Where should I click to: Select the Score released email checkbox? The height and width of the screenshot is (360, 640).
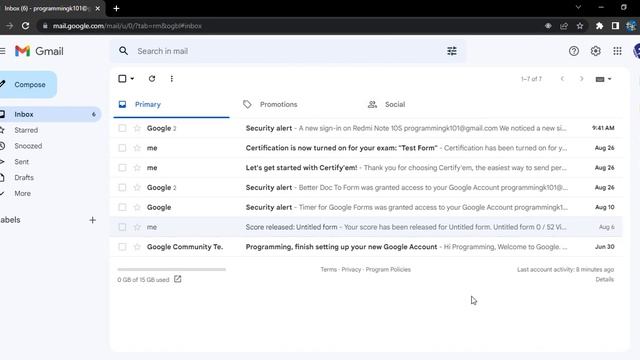coord(122,227)
